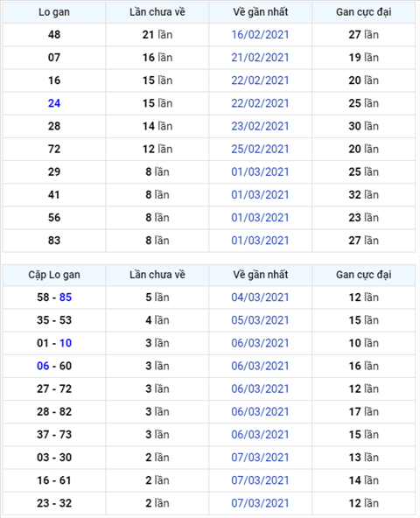Click date link 16/02/2021 in row 48
This screenshot has height=518, width=420.
(x=260, y=35)
